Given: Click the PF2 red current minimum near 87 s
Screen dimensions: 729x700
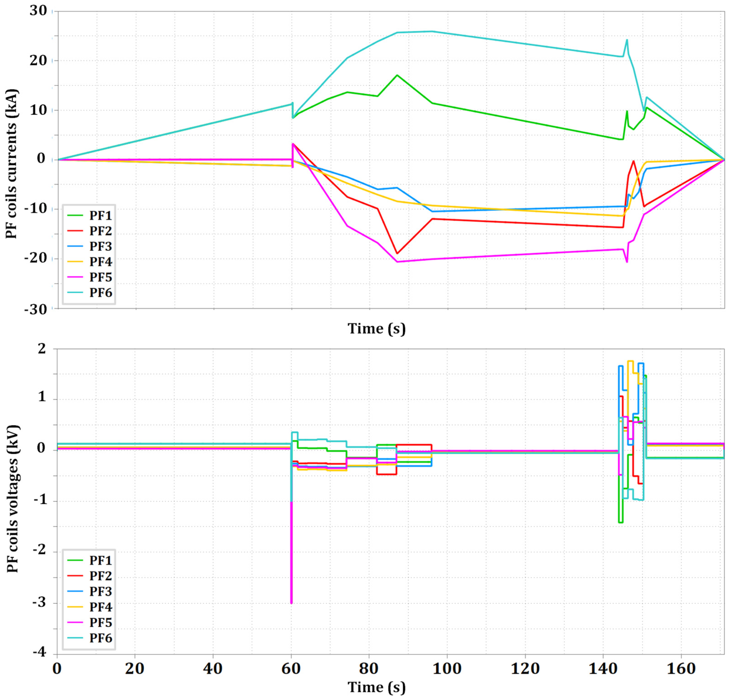Looking at the screenshot, I should pyautogui.click(x=397, y=253).
